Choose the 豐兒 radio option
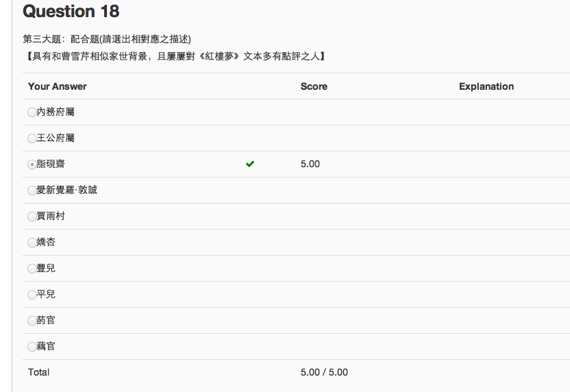Viewport: 570px width, 392px height. [32, 269]
